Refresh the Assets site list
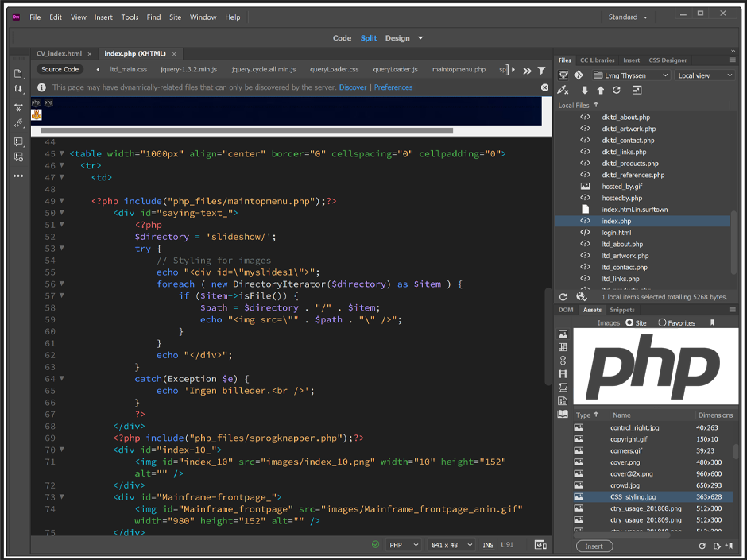 (x=702, y=546)
